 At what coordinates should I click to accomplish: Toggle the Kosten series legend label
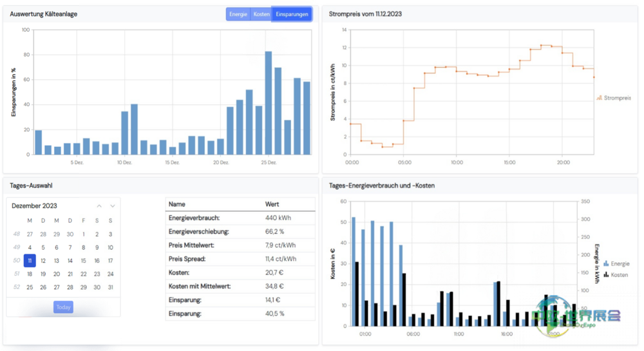pos(620,275)
